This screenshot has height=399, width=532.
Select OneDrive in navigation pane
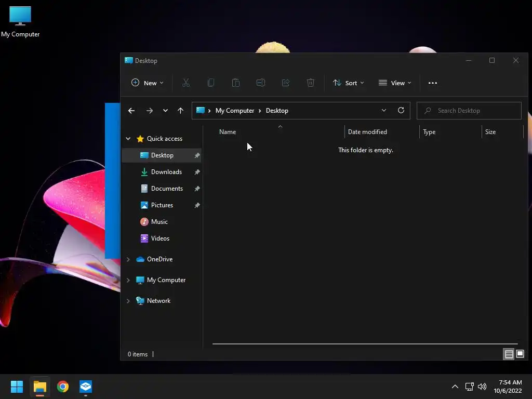[159, 259]
